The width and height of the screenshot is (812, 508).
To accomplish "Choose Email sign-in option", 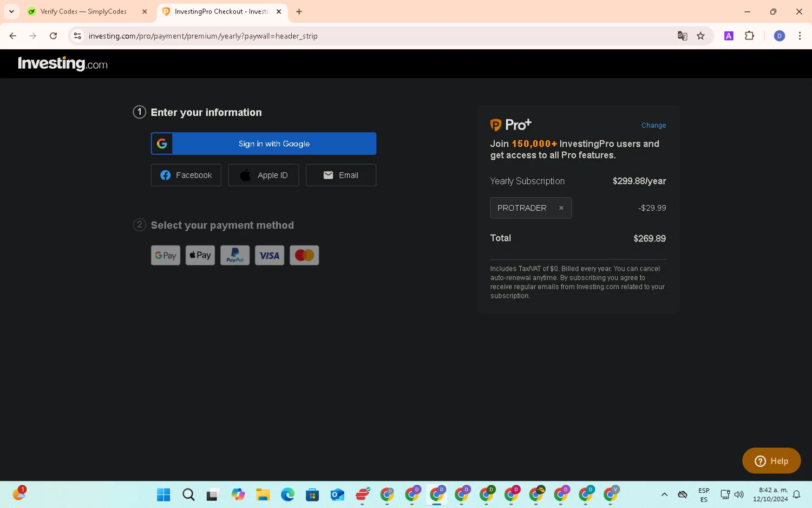I will [x=341, y=175].
